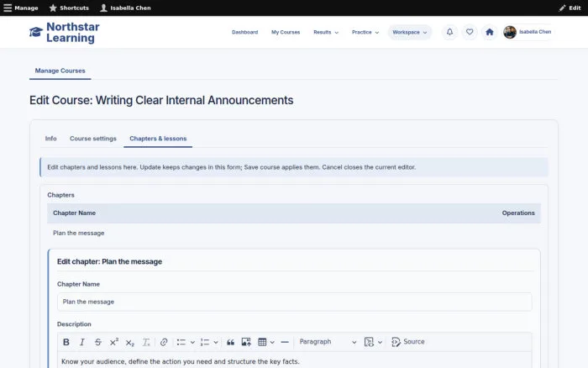Apply superscript formatting
This screenshot has height=368, width=588.
point(114,342)
